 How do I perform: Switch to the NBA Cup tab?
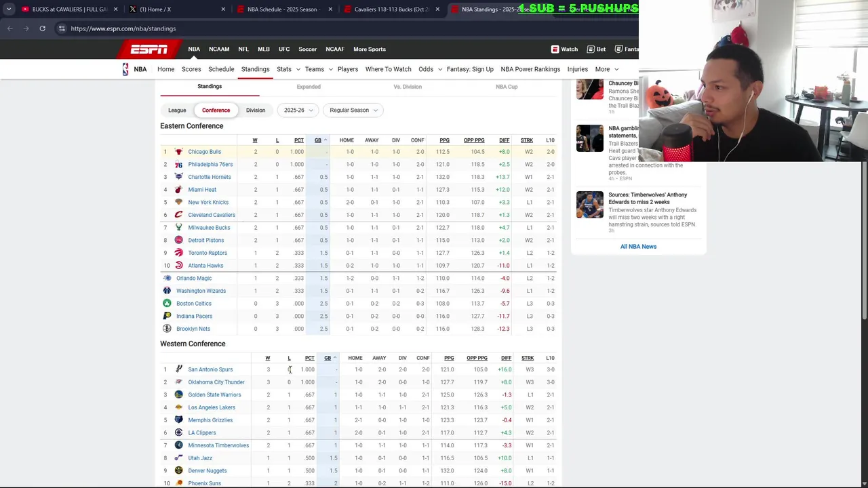[x=507, y=87]
